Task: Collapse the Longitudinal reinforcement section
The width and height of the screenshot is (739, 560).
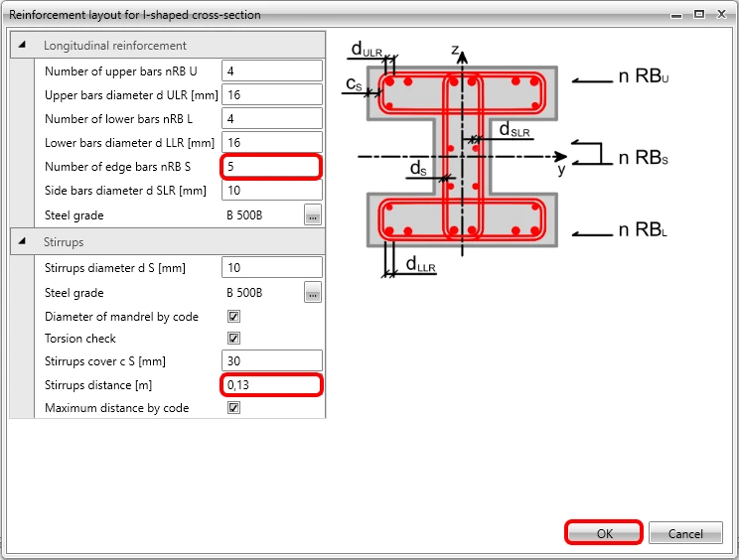Action: coord(22,46)
